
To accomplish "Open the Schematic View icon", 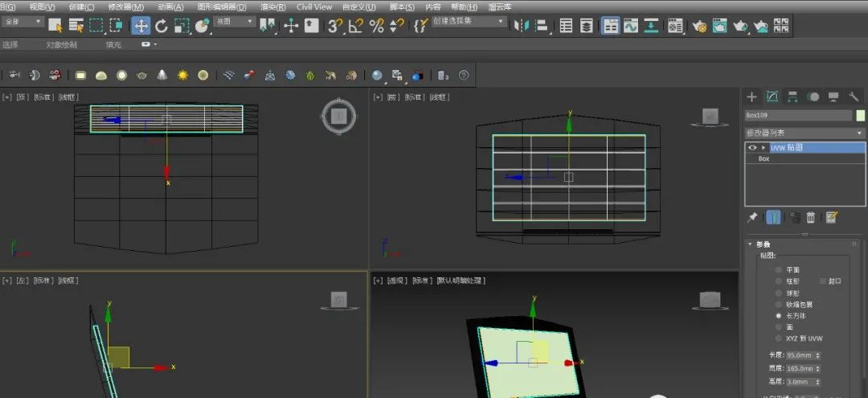I will click(651, 26).
